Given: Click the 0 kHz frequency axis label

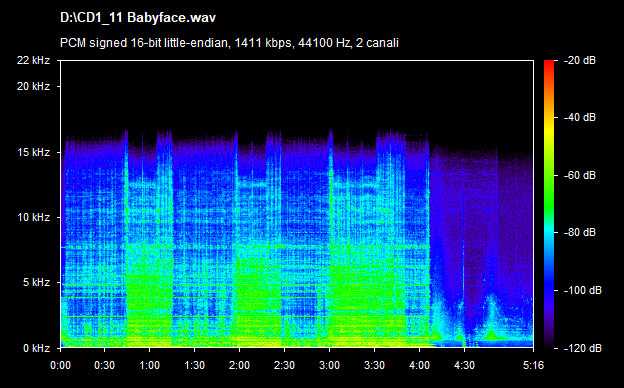Looking at the screenshot, I should pyautogui.click(x=36, y=348).
